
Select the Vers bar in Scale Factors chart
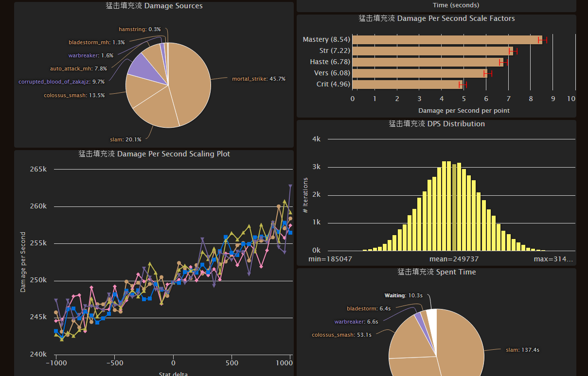[x=420, y=73]
